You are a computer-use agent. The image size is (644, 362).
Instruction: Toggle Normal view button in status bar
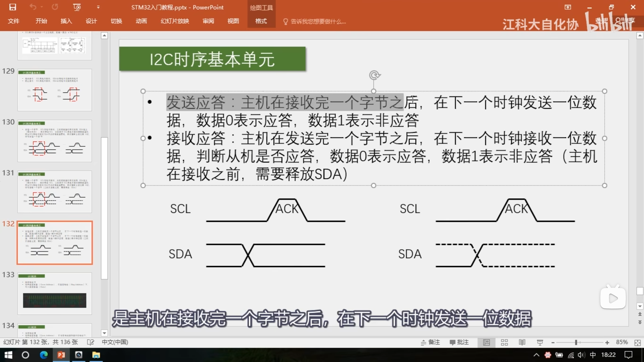(x=487, y=342)
